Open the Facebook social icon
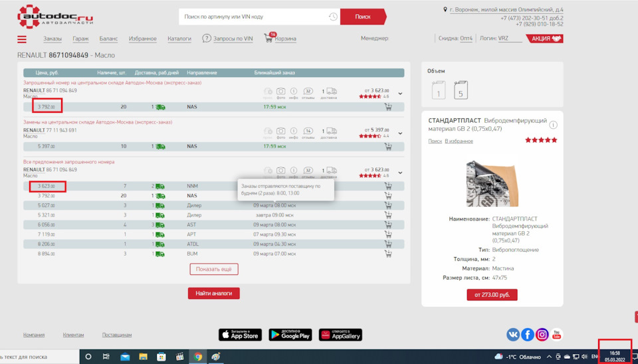The width and height of the screenshot is (638, 364). (528, 335)
